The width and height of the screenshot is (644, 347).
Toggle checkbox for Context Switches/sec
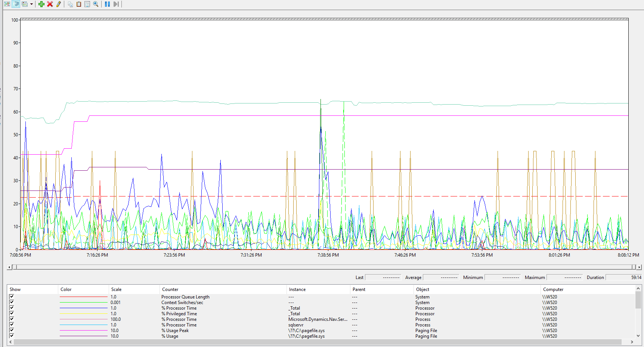click(12, 302)
